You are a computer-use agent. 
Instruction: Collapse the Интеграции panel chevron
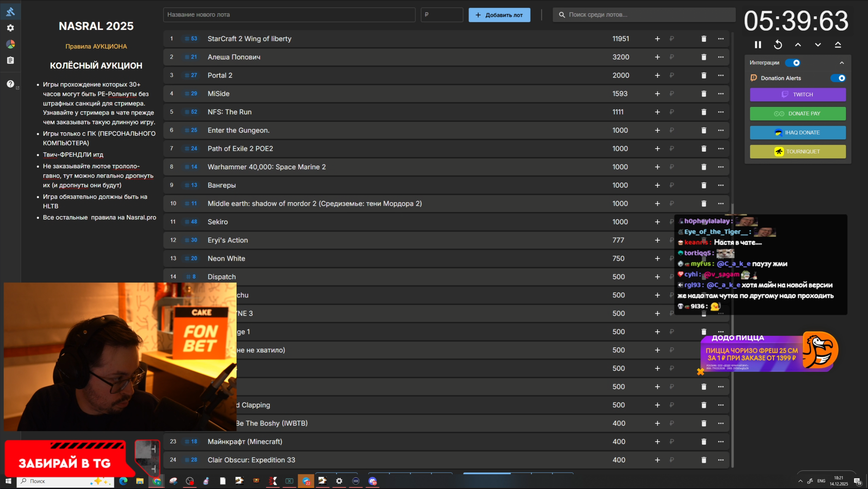click(x=842, y=63)
